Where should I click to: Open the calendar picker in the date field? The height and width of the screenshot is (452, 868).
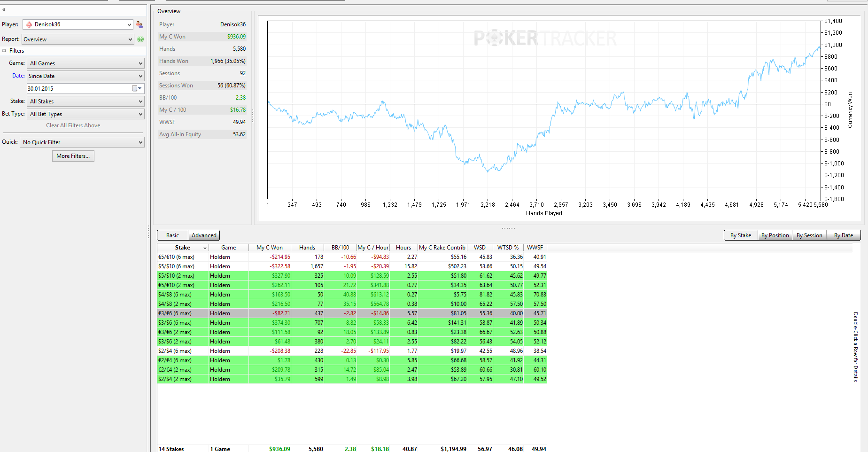click(137, 88)
